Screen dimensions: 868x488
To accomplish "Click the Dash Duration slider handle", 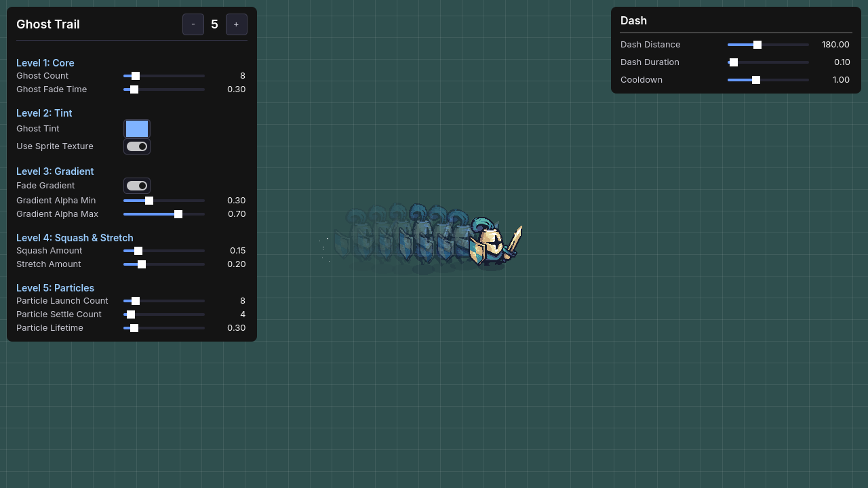I will 733,62.
